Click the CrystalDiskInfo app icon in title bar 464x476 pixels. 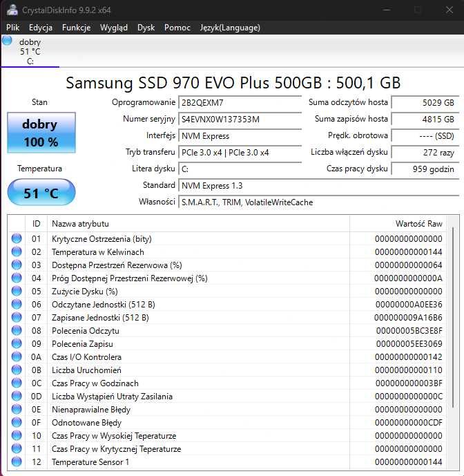[12, 10]
